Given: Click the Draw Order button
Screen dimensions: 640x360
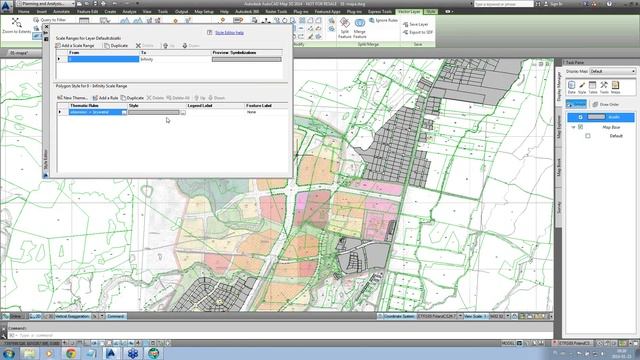Looking at the screenshot, I should [x=606, y=104].
